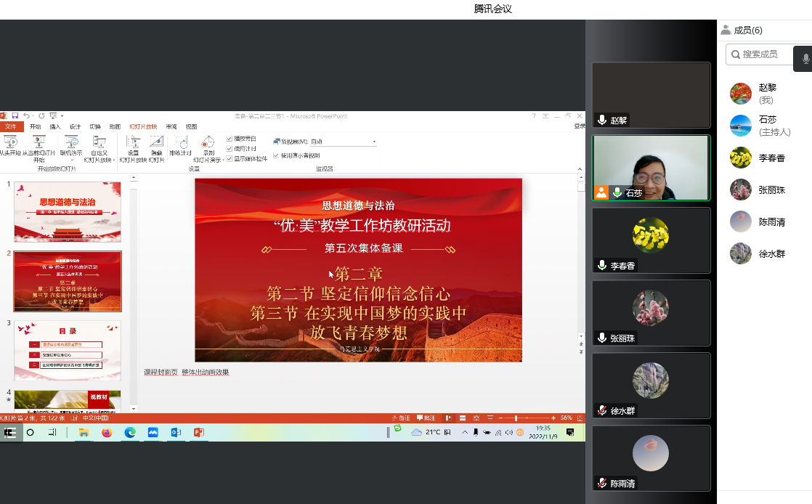This screenshot has width=812, height=504.
Task: Uncheck the Use Presenter View checkbox
Action: click(x=276, y=155)
